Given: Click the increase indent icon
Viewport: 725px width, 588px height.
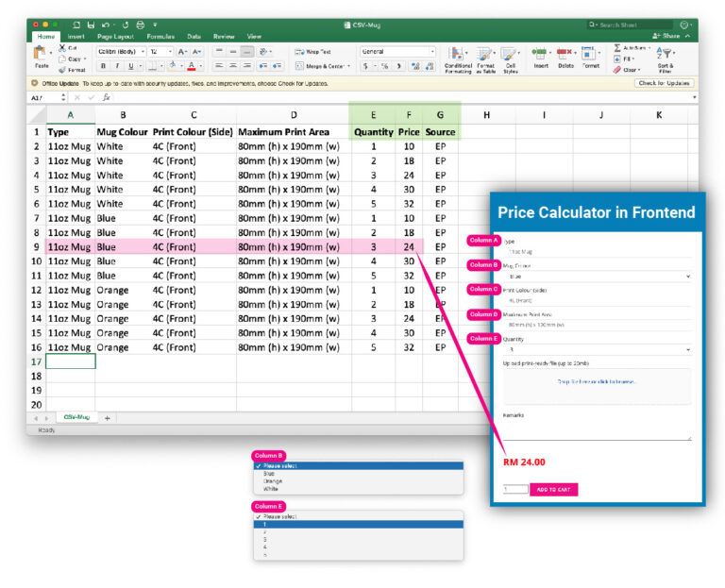Looking at the screenshot, I should click(x=277, y=66).
